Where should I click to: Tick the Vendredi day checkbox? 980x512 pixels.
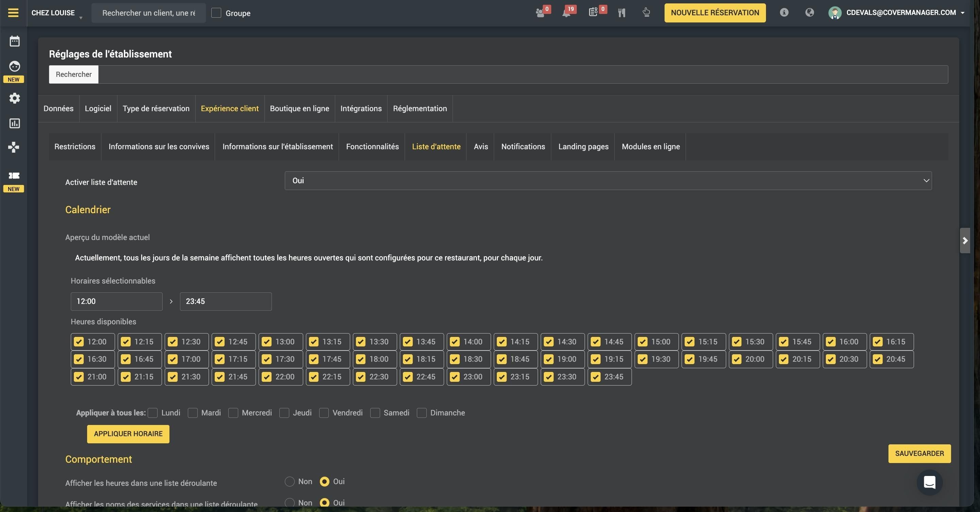coord(324,413)
